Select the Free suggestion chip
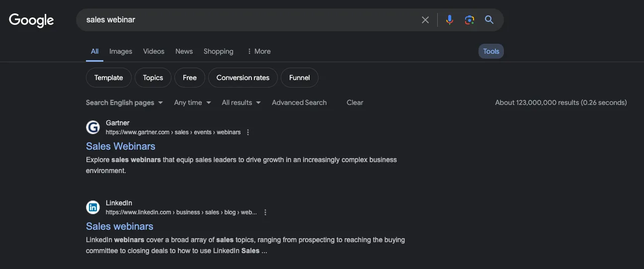 (x=190, y=78)
